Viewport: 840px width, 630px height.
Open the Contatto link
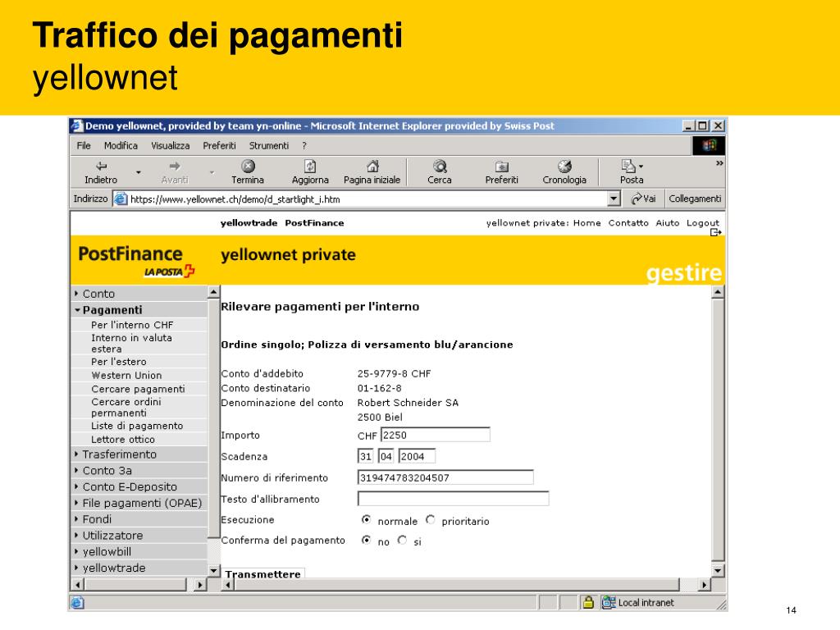click(x=628, y=223)
